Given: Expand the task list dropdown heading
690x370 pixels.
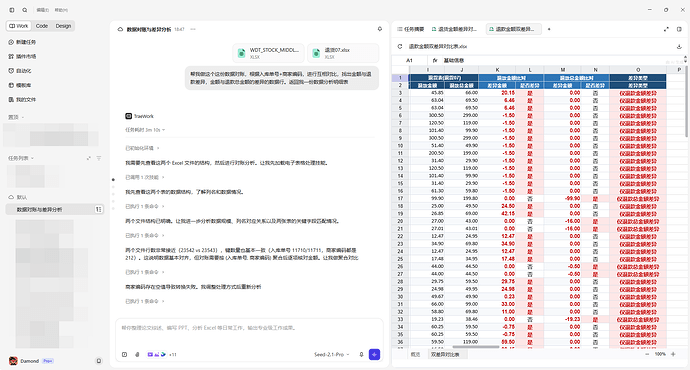Looking at the screenshot, I should (x=21, y=158).
